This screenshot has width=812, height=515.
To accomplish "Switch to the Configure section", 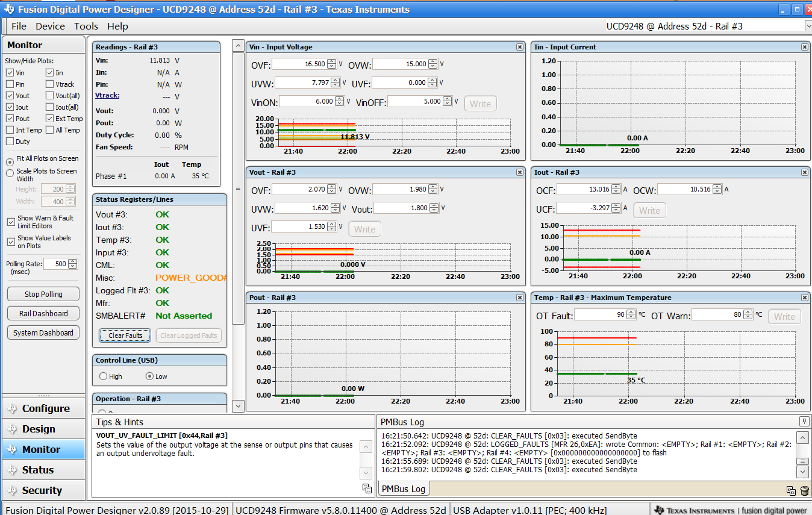I will pos(43,408).
